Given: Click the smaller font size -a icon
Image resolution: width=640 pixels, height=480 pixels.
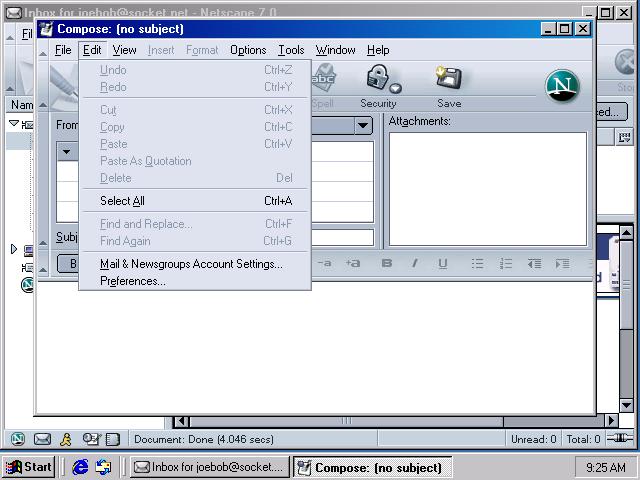Looking at the screenshot, I should (324, 263).
